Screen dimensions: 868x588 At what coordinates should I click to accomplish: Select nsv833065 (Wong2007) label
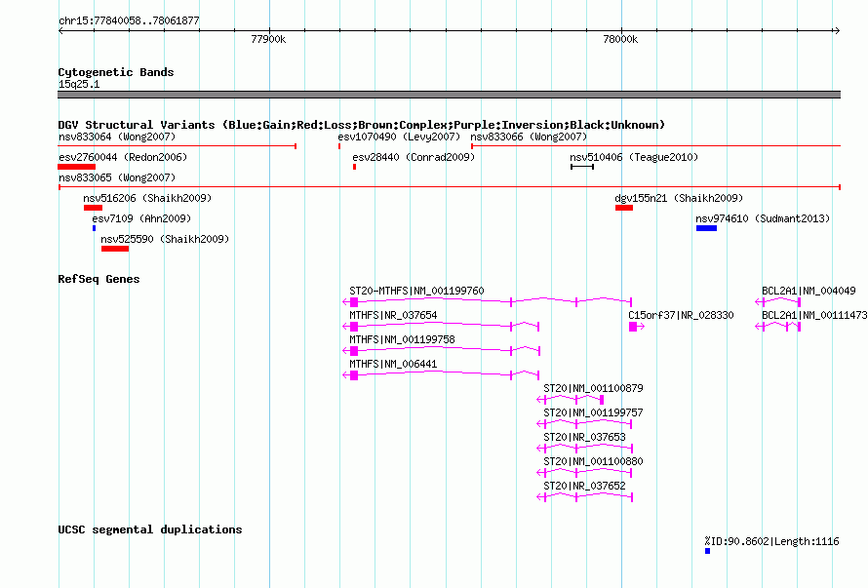pyautogui.click(x=117, y=177)
